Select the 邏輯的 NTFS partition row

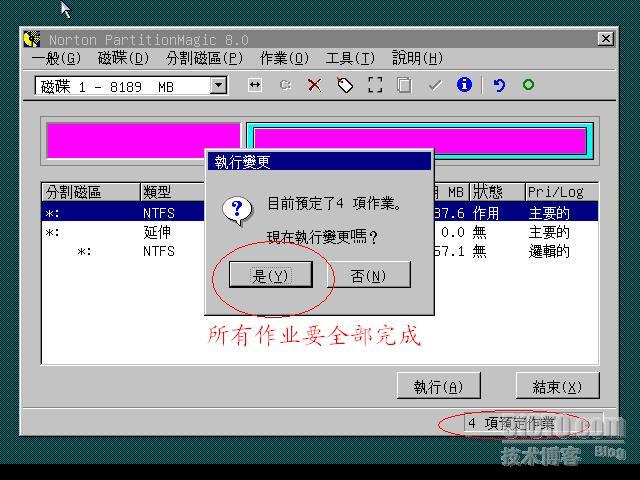coord(320,251)
